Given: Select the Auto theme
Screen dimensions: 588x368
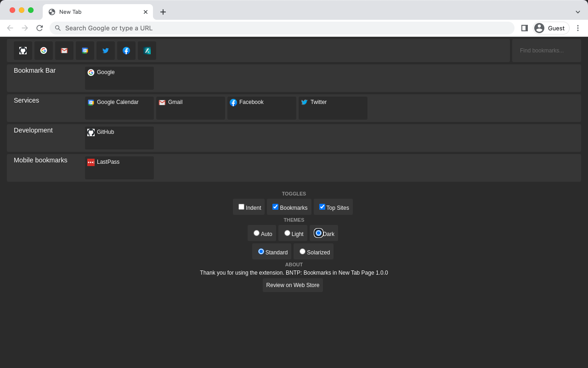Looking at the screenshot, I should pyautogui.click(x=256, y=233).
